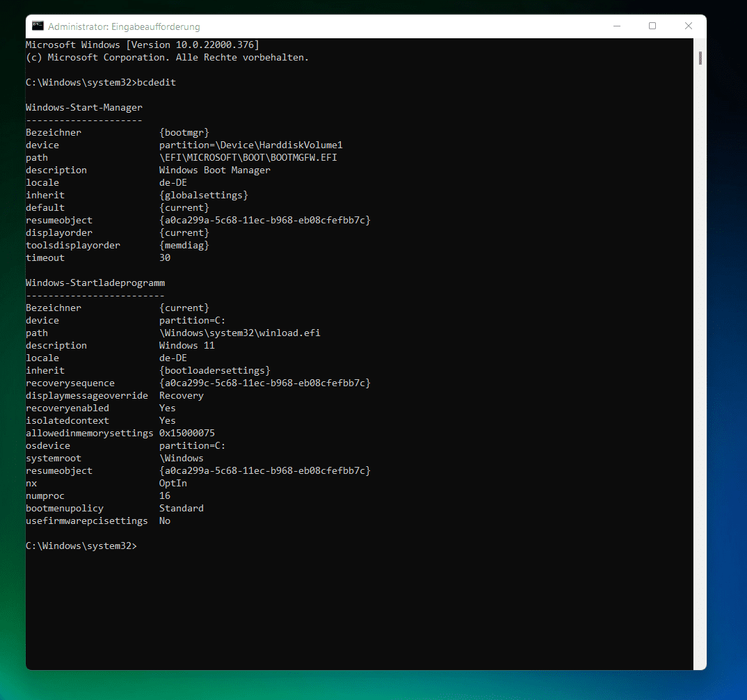Image resolution: width=747 pixels, height=700 pixels.
Task: Click the 'Standard' bootmenupolicy value
Action: pos(181,509)
